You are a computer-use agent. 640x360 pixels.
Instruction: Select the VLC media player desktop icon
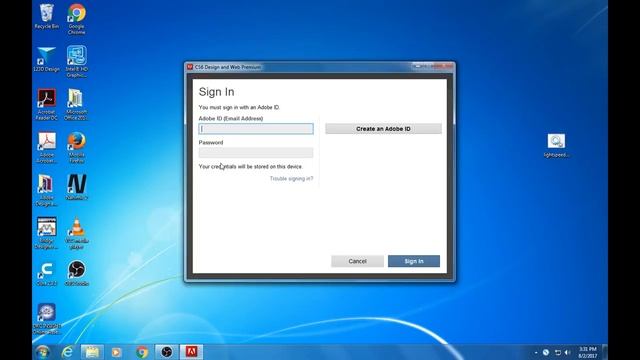point(77,233)
